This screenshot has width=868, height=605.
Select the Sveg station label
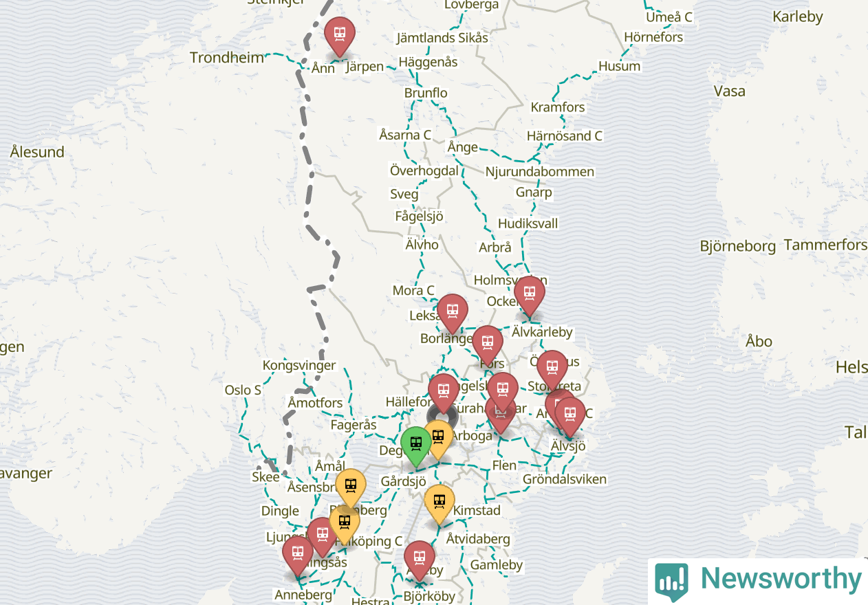[x=404, y=195]
